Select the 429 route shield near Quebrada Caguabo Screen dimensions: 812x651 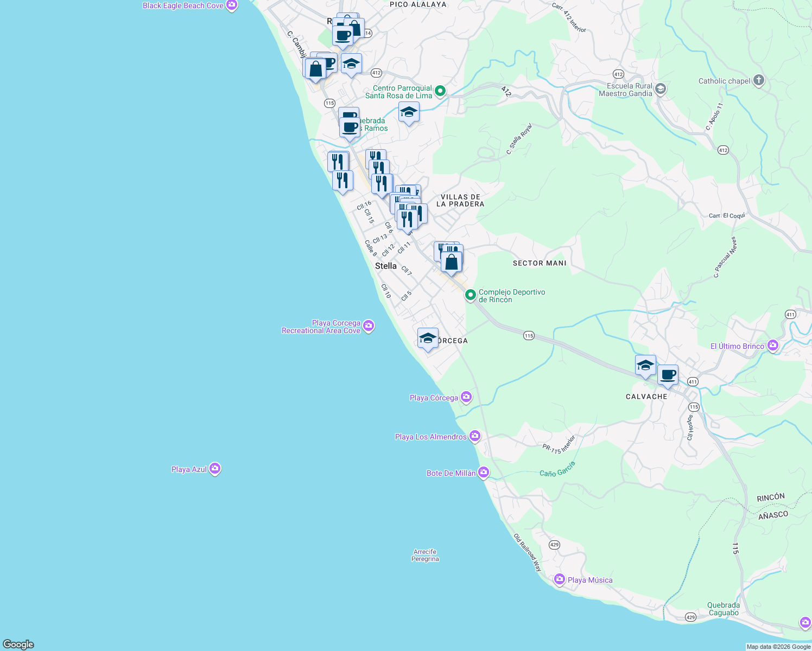(x=689, y=617)
